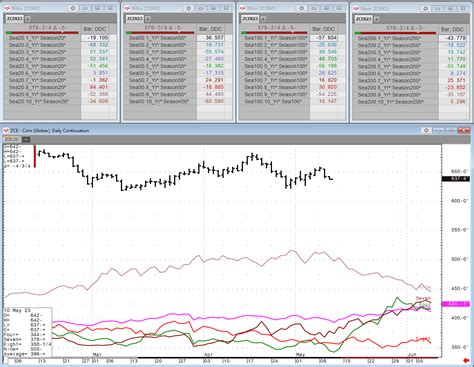Click link button beside gear in Sea20 window

[85, 8]
